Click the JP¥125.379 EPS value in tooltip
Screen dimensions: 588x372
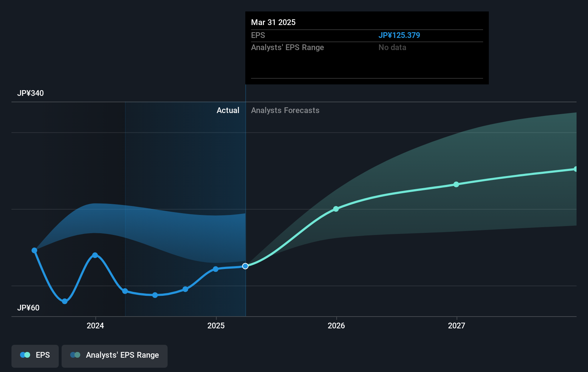[399, 35]
